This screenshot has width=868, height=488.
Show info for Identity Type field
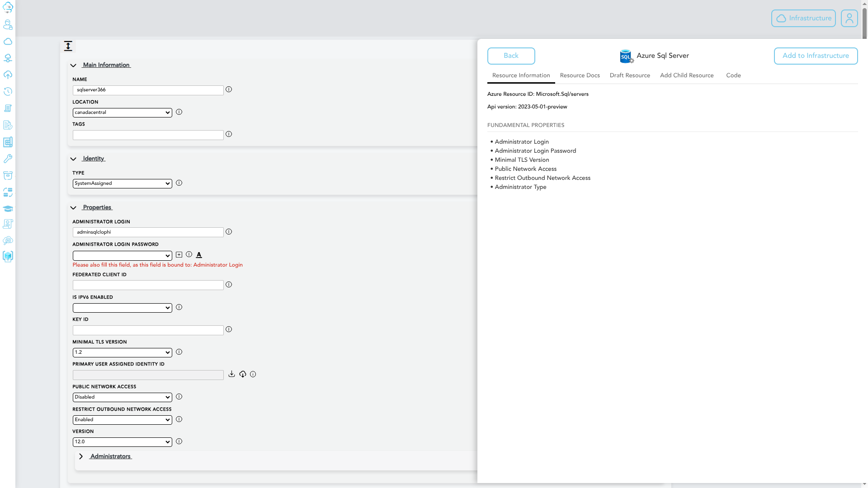pyautogui.click(x=179, y=183)
